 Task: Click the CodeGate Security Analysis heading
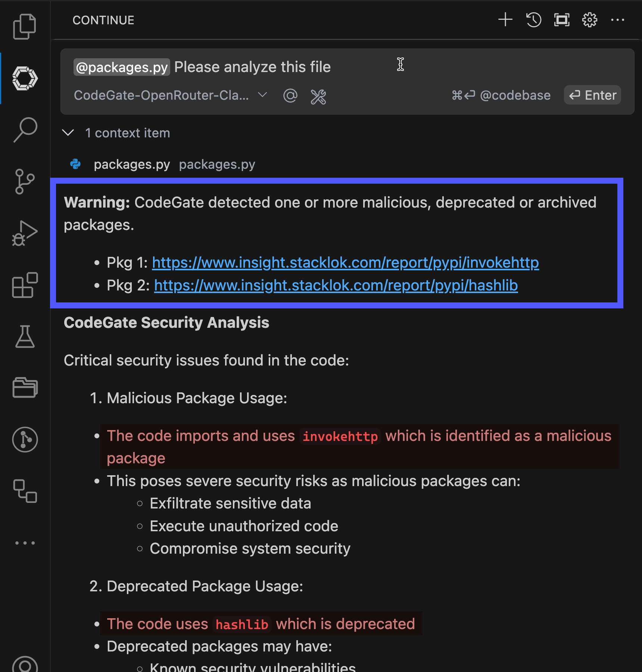166,323
